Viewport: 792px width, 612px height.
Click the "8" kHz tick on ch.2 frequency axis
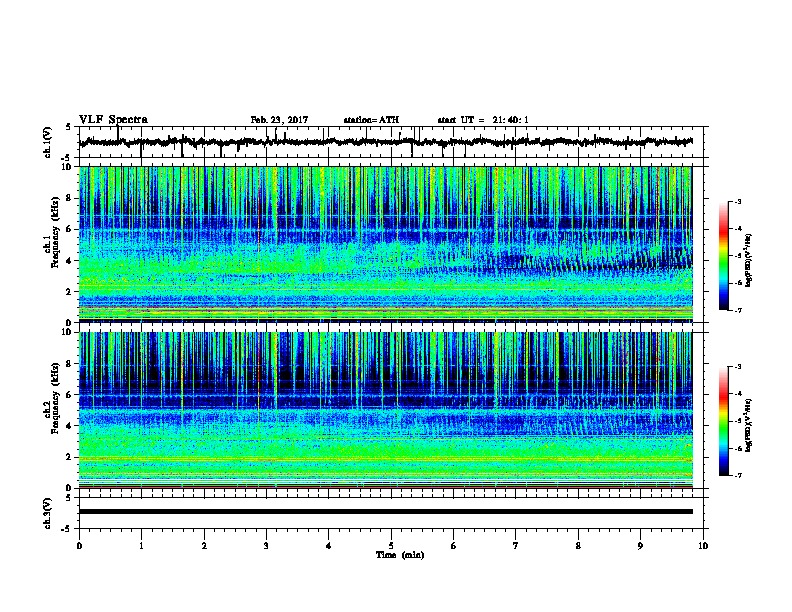point(70,364)
